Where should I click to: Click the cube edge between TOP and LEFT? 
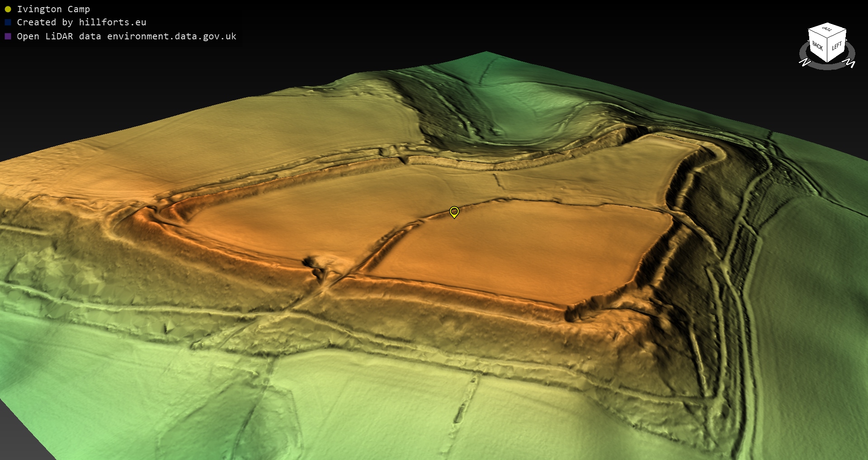pyautogui.click(x=837, y=34)
